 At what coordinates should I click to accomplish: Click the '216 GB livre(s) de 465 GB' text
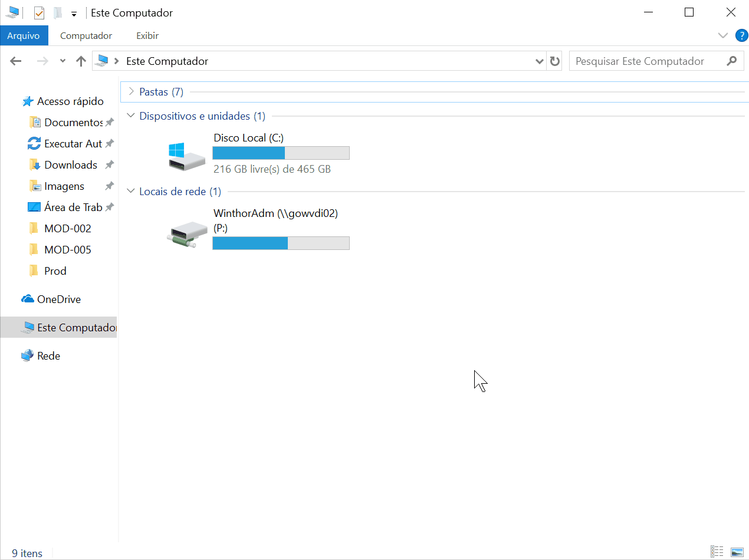[272, 169]
